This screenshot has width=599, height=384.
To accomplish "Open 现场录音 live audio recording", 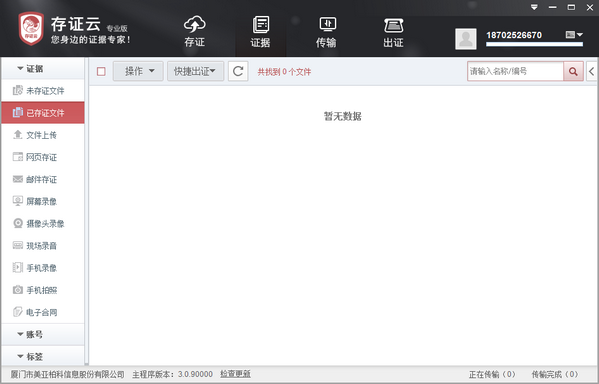I will [x=43, y=246].
